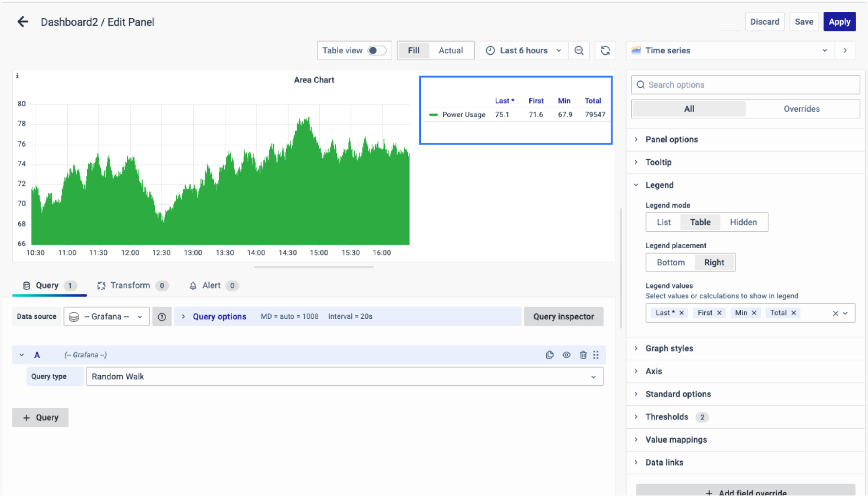Click the back arrow to leave the panel editor
This screenshot has width=868, height=496.
23,22
